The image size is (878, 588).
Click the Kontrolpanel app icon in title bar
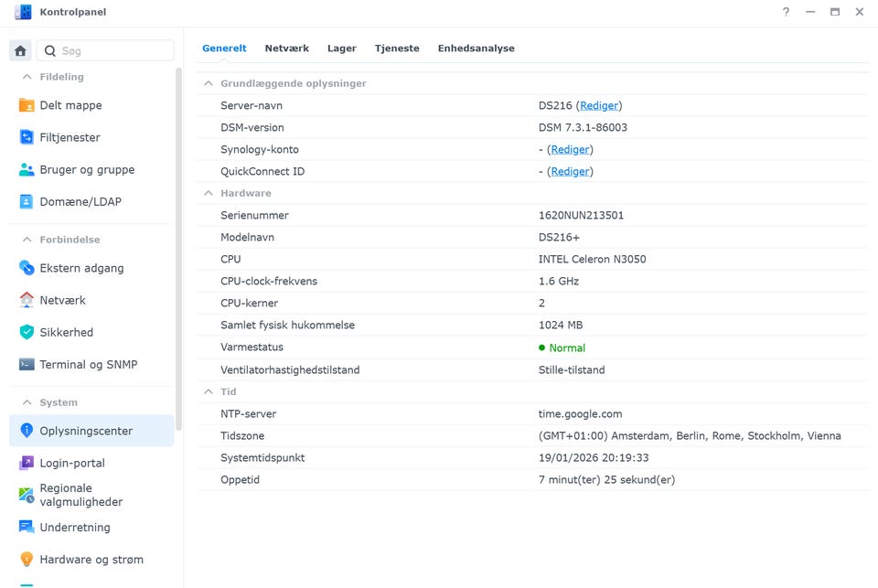click(x=23, y=12)
